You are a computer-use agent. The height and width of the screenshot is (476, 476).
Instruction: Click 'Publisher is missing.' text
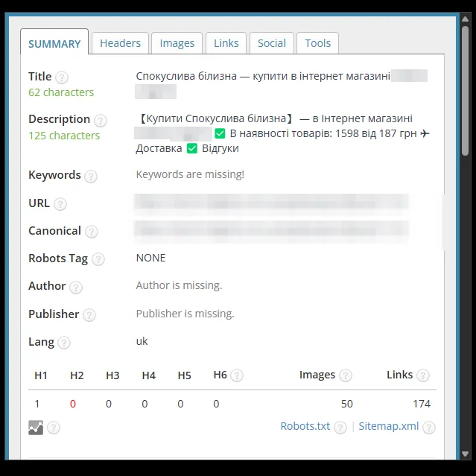185,314
